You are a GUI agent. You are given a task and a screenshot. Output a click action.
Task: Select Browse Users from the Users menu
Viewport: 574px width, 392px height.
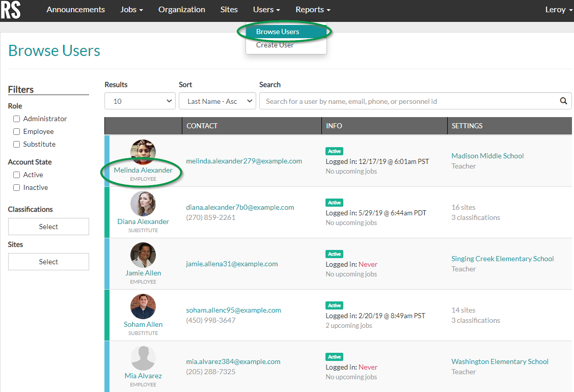[x=279, y=31]
